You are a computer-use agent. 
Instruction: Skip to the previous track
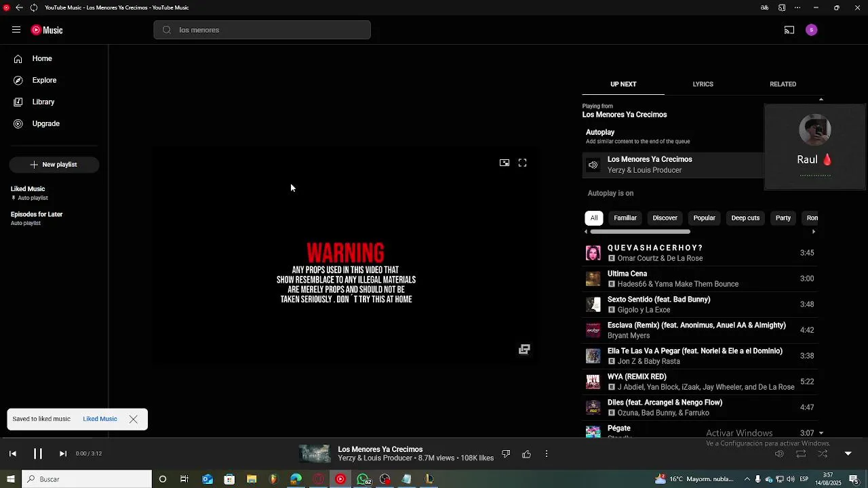pos(13,453)
